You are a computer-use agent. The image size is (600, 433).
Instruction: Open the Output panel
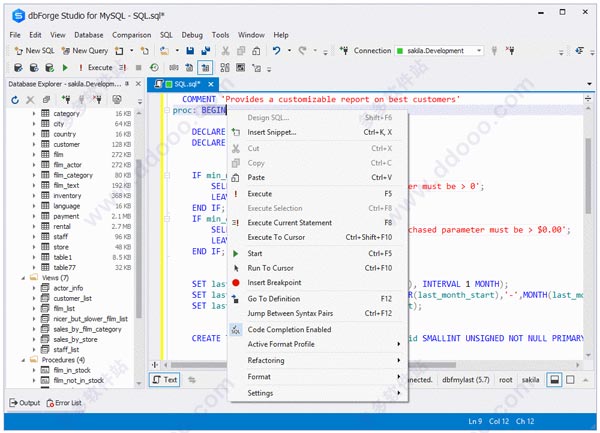click(24, 403)
